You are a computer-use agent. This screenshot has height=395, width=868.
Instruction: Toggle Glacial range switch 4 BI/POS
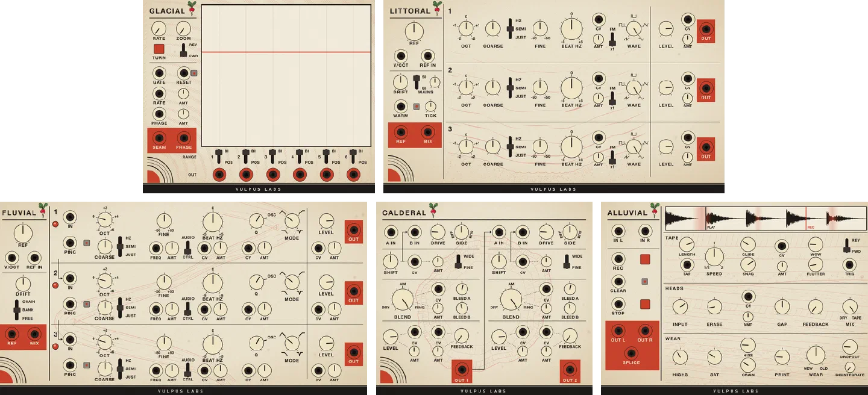[x=299, y=157]
